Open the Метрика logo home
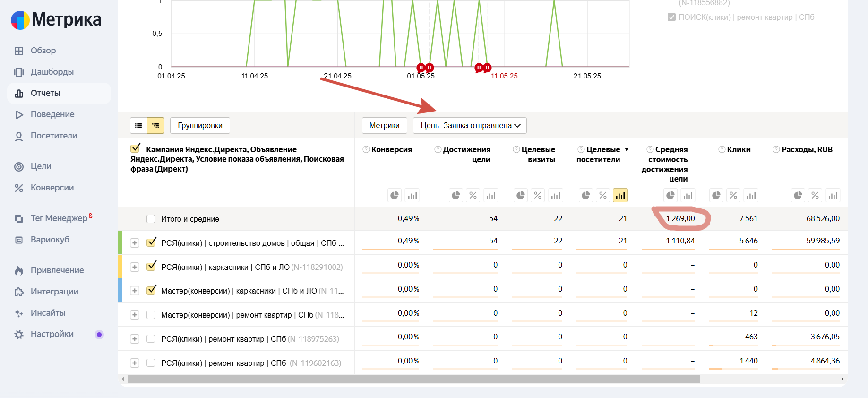 point(56,20)
